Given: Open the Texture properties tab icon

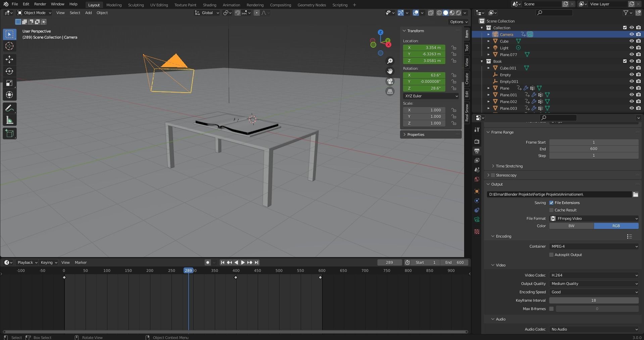Looking at the screenshot, I should pyautogui.click(x=477, y=232).
